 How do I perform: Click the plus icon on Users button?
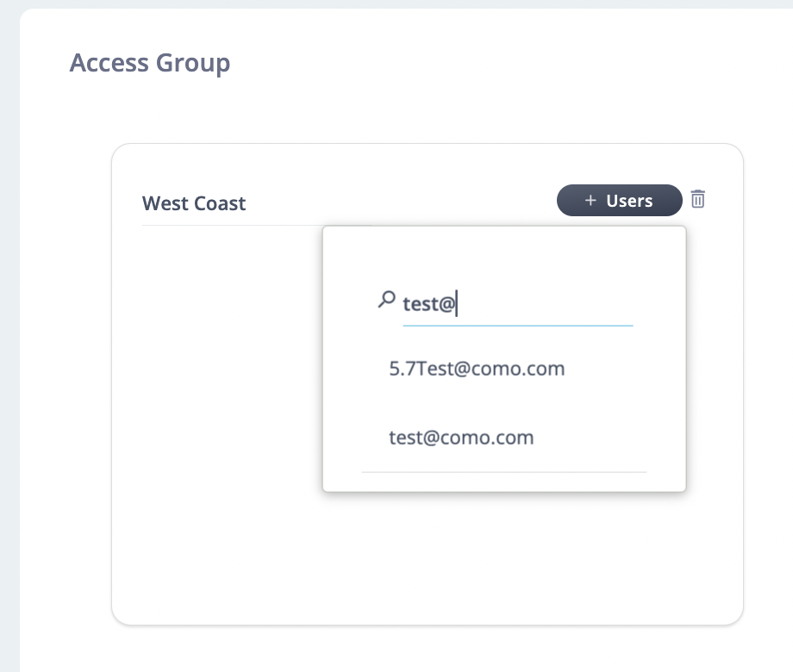tap(590, 200)
